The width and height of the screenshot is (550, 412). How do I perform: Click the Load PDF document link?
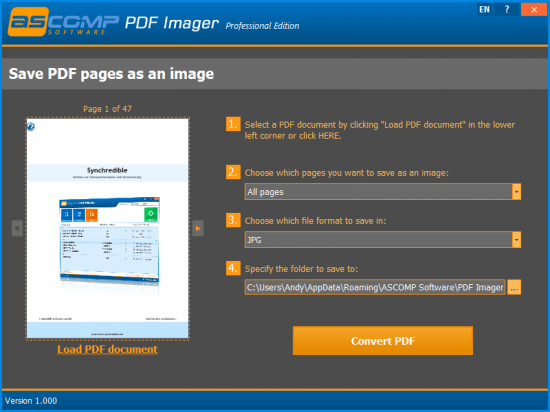[107, 349]
